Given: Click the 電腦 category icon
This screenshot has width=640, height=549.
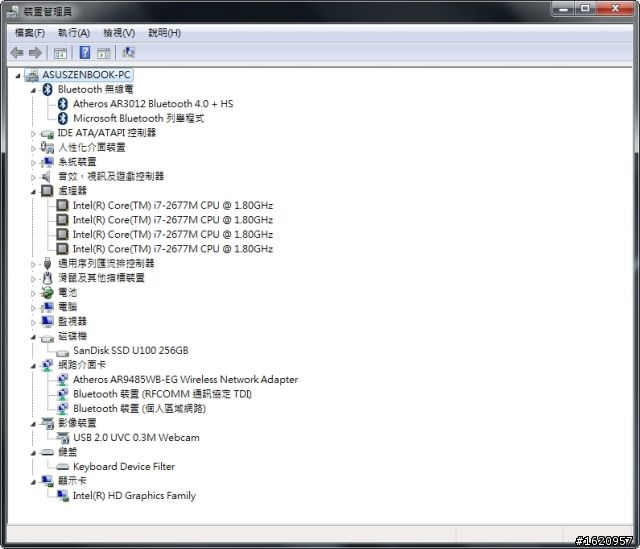Looking at the screenshot, I should click(47, 307).
